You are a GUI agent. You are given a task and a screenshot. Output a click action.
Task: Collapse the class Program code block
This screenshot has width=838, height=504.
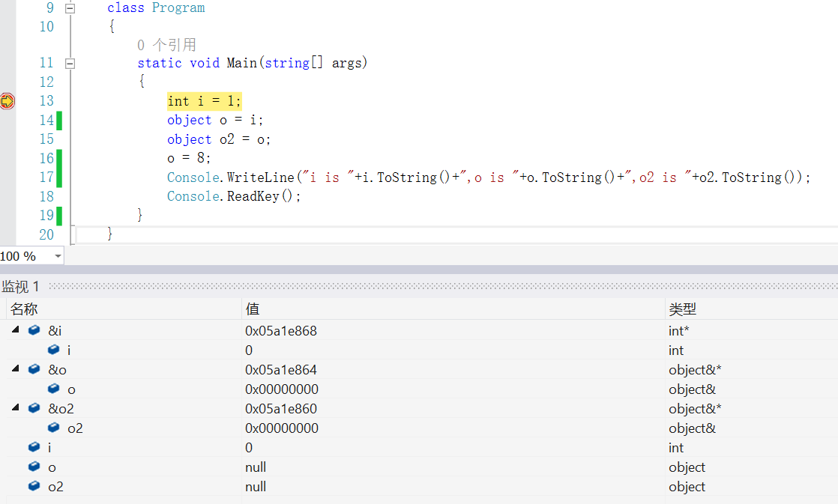click(x=70, y=8)
